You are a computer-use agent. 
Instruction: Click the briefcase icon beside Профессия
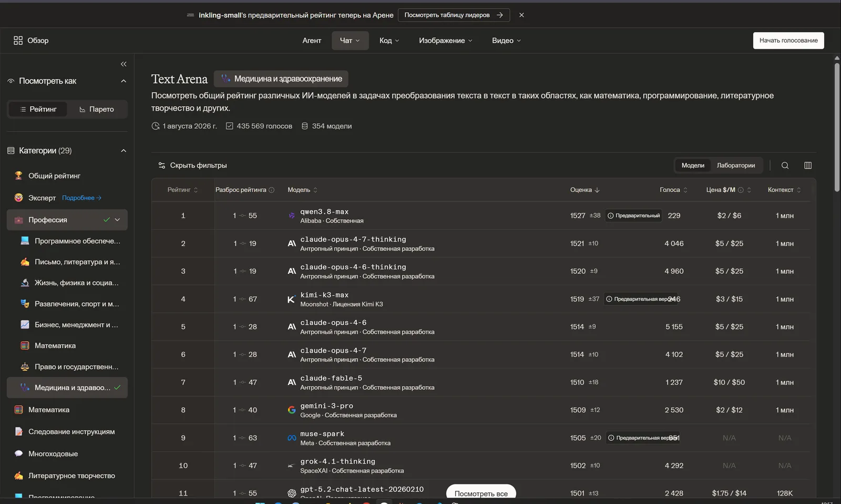pos(18,220)
